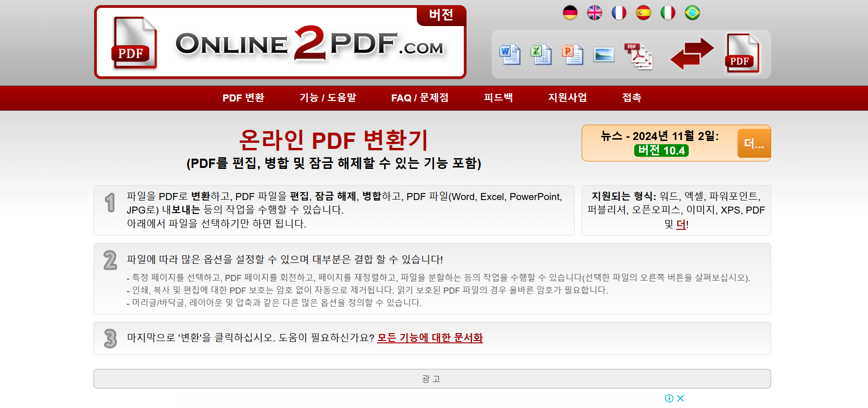Screen dimensions: 868x408
Task: Click the Word document icon
Action: coord(510,54)
